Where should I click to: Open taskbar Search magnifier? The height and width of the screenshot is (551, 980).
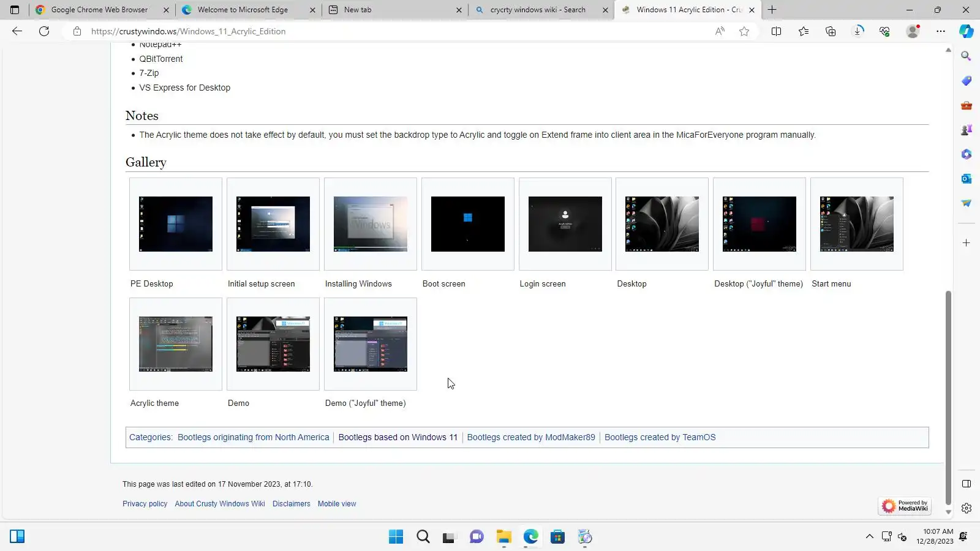(423, 537)
